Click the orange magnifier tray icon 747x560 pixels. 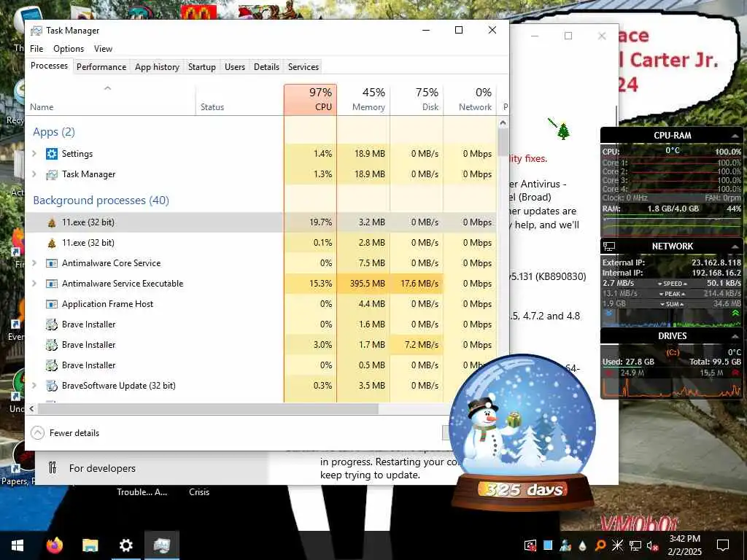(600, 545)
